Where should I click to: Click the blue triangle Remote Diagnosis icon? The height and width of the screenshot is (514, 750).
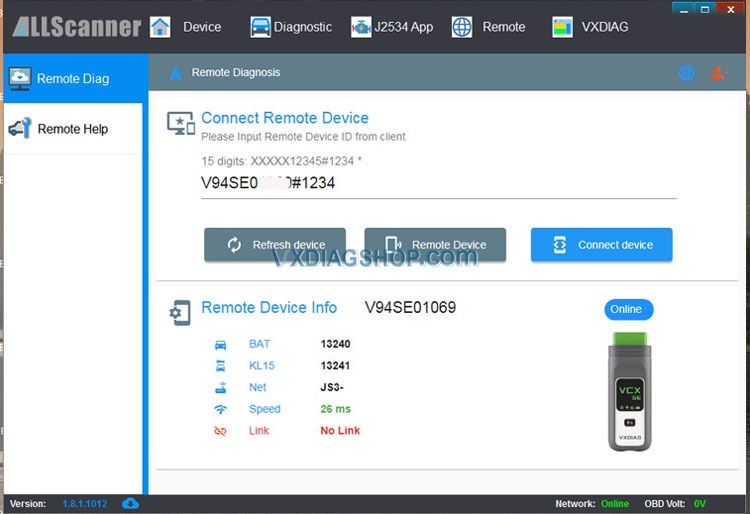click(x=176, y=73)
